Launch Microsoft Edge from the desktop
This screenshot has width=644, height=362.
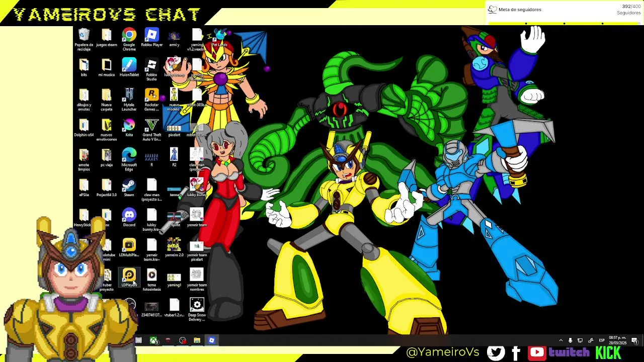point(129,160)
